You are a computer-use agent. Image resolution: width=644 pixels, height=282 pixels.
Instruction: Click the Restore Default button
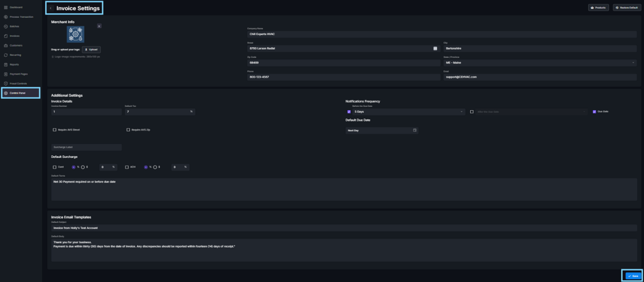tap(625, 8)
